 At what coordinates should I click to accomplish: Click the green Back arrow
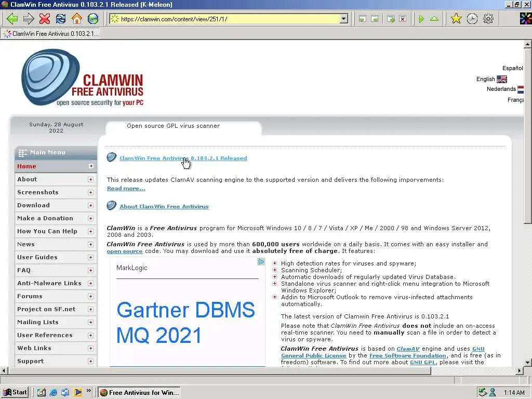[x=12, y=19]
